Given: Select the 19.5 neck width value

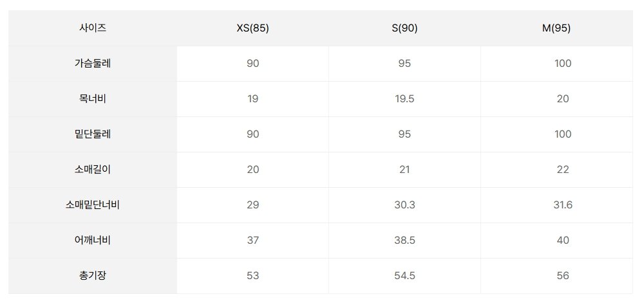Looking at the screenshot, I should pos(404,99).
